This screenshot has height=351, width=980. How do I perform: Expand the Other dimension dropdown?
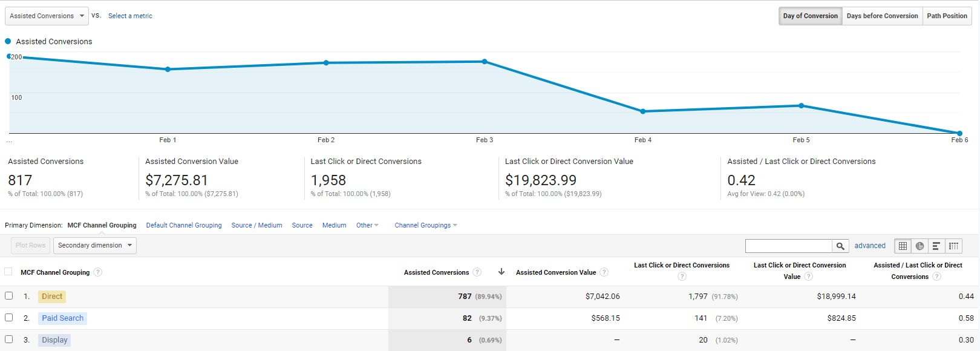tap(367, 225)
